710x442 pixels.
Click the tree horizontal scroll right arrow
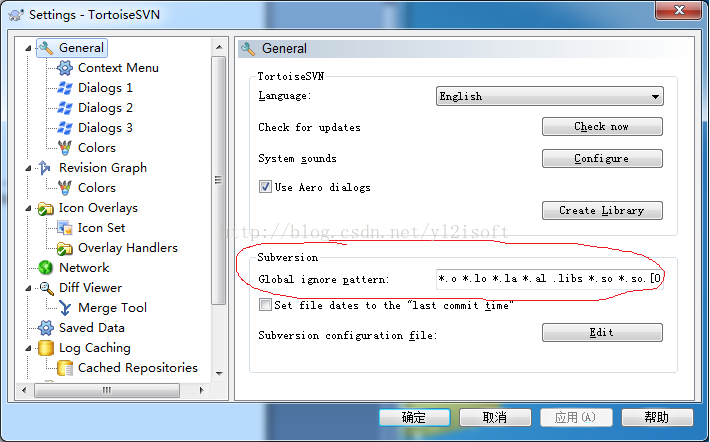click(x=201, y=390)
